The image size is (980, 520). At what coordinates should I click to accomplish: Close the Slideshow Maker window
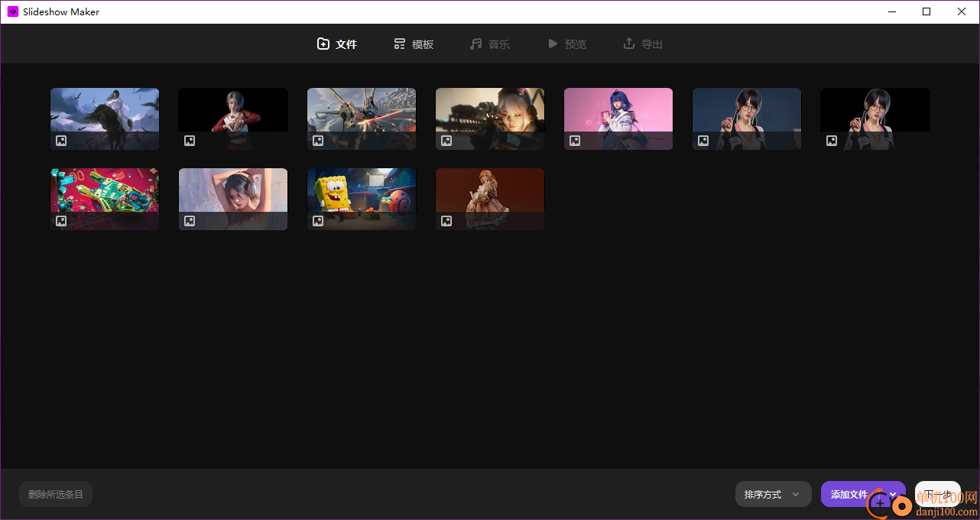[962, 11]
